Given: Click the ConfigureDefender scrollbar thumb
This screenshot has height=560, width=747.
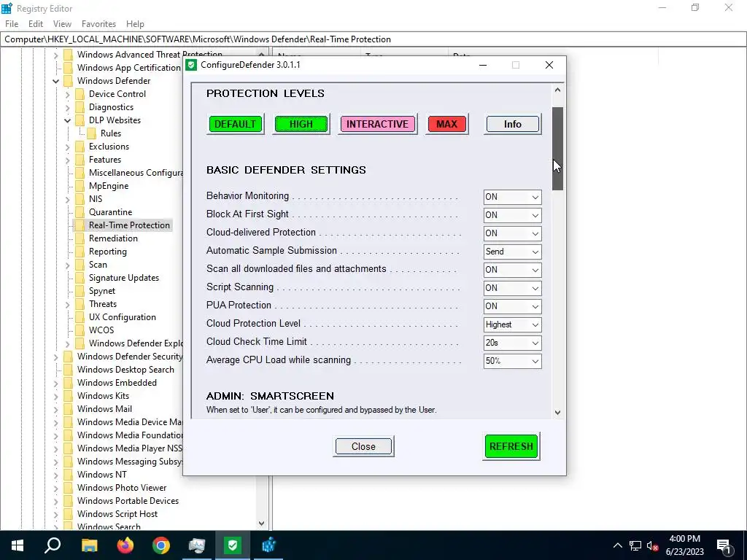Looking at the screenshot, I should (x=557, y=149).
